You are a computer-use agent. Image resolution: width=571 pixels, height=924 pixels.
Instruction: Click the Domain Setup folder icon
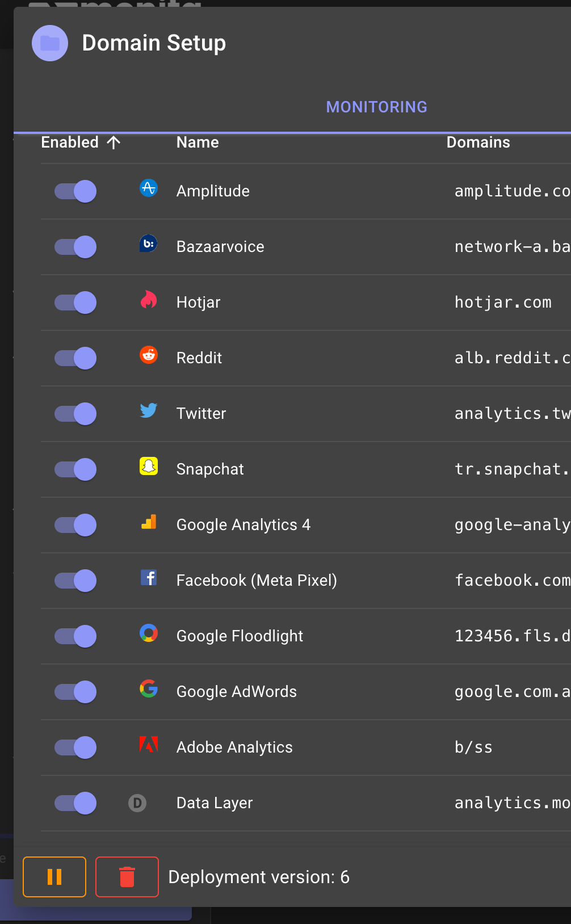(50, 43)
